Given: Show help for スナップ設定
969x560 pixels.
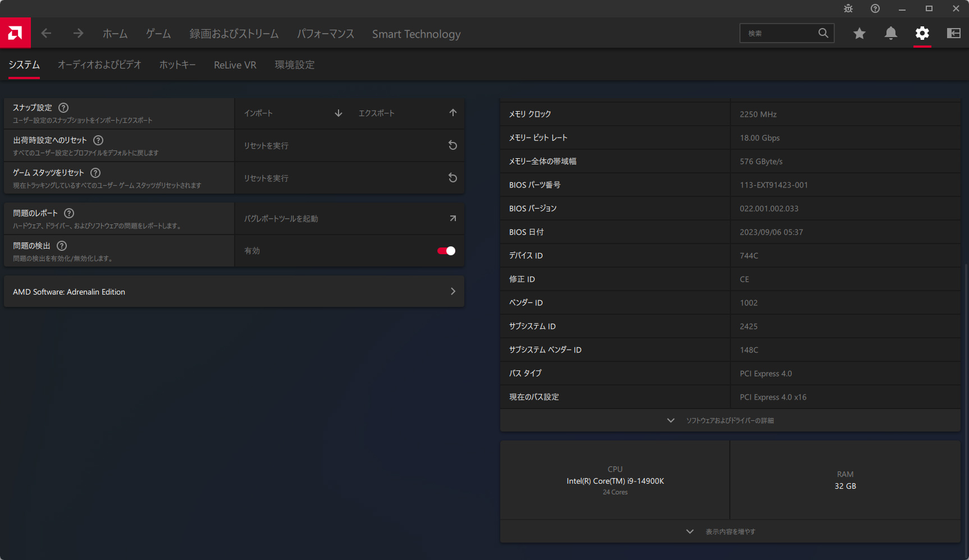Looking at the screenshot, I should [63, 108].
